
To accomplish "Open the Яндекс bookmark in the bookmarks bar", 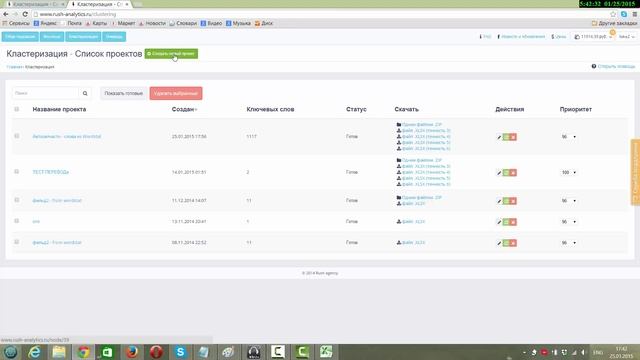I will [45, 23].
